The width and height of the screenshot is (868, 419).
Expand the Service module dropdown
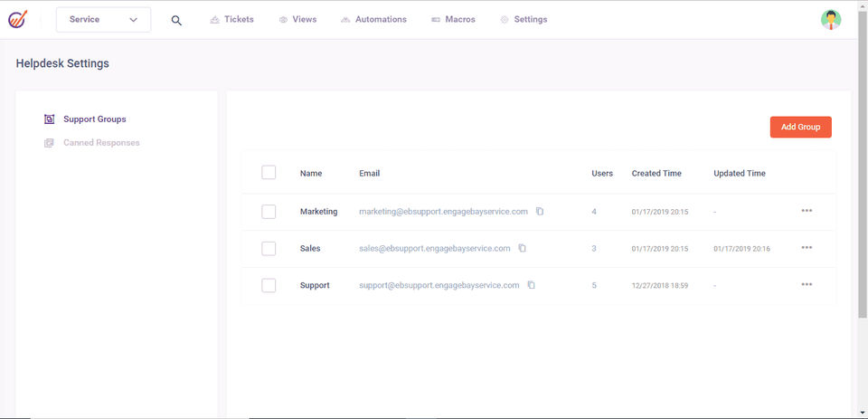[103, 19]
